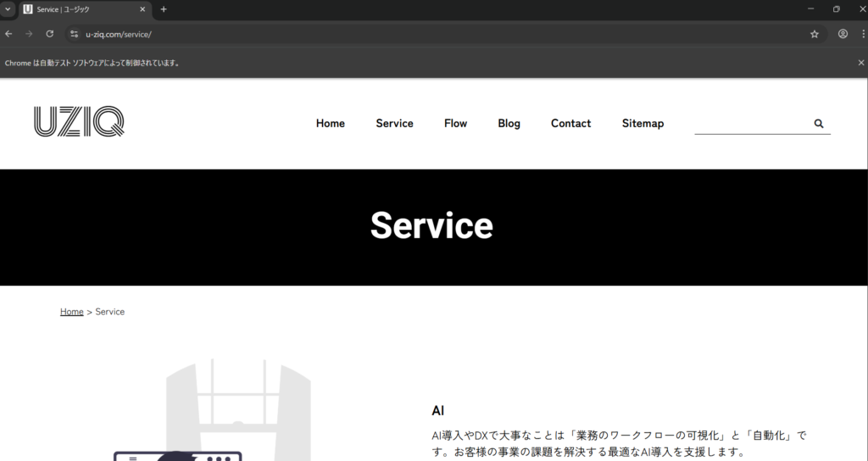This screenshot has width=868, height=461.
Task: Open the Home navigation menu item
Action: [x=330, y=124]
